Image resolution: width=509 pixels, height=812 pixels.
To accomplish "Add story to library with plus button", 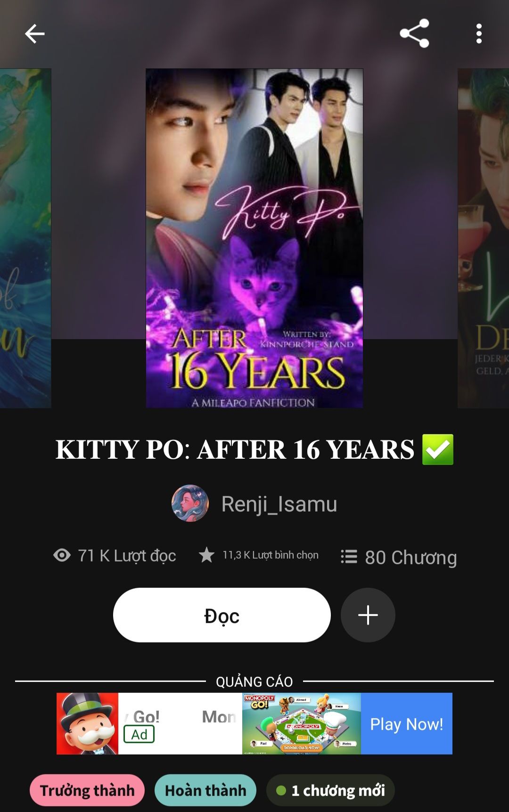I will (x=368, y=615).
